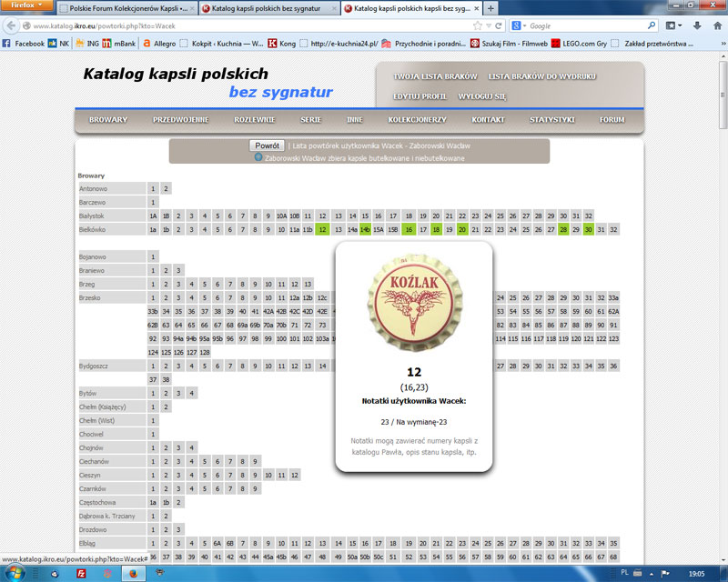The width and height of the screenshot is (728, 582).
Task: Click the Facebook bookmark icon
Action: pos(7,43)
